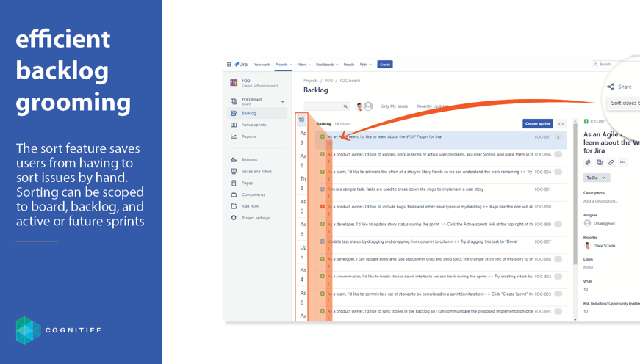The image size is (640, 364).
Task: Click the Add item icon
Action: (x=234, y=206)
